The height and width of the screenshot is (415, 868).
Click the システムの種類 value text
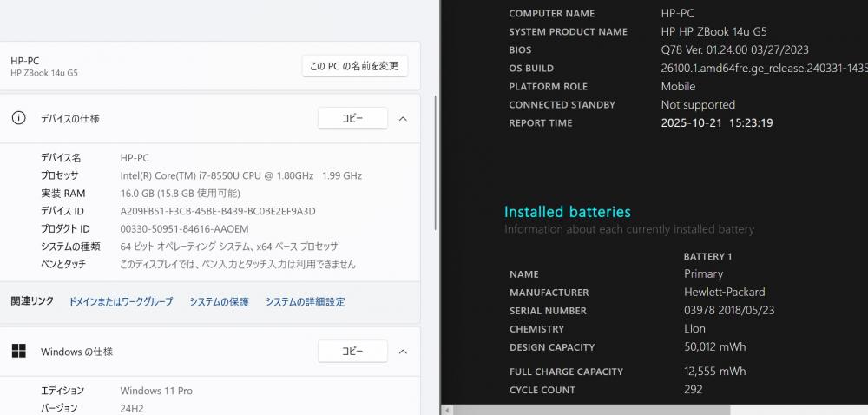coord(228,247)
